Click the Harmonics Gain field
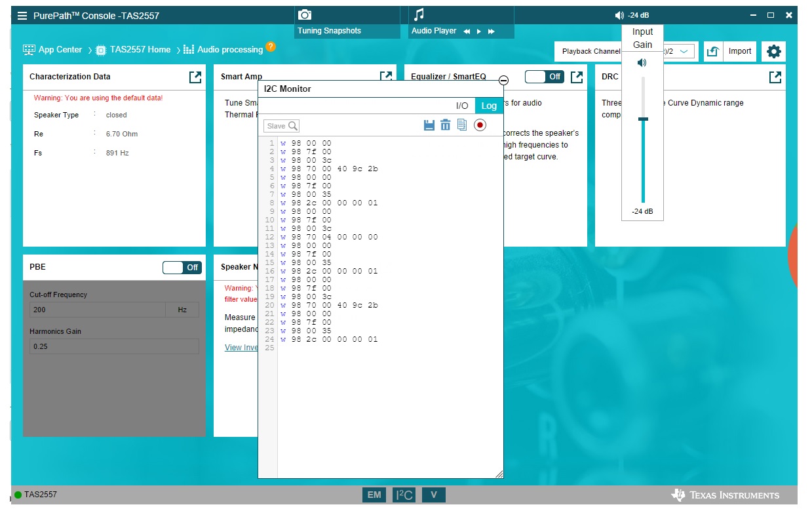Screen dimensions: 812x511 (114, 346)
